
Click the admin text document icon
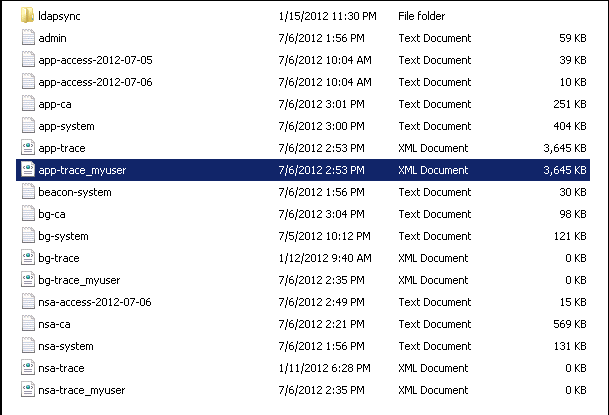(27, 38)
